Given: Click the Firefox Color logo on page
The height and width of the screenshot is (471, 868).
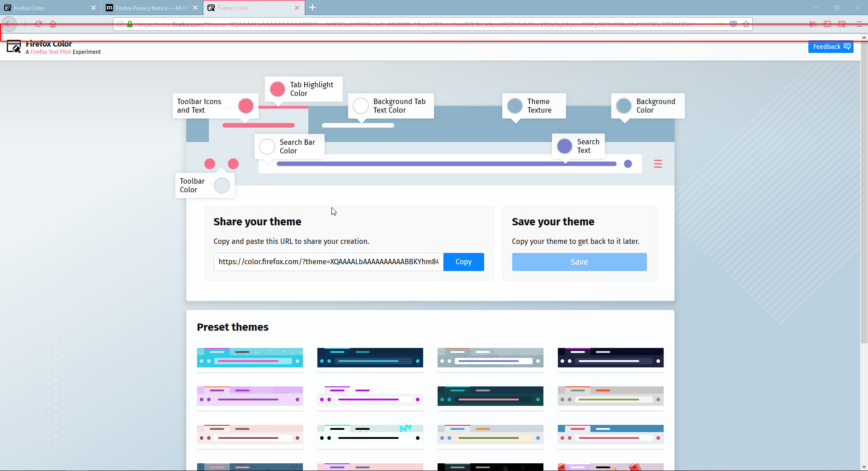Looking at the screenshot, I should click(x=14, y=47).
